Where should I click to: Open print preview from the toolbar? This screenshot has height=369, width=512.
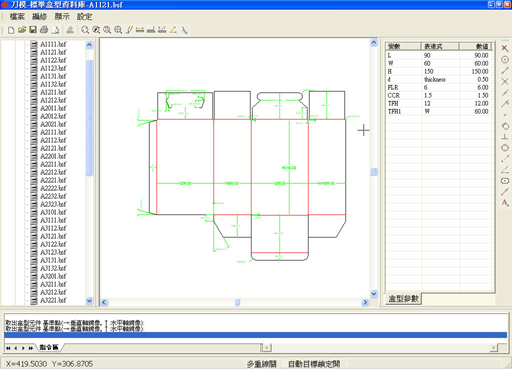(55, 30)
